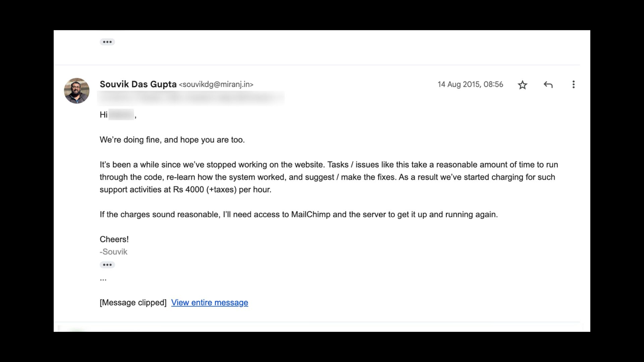
Task: Click the blurred name after Hi
Action: pos(121,115)
